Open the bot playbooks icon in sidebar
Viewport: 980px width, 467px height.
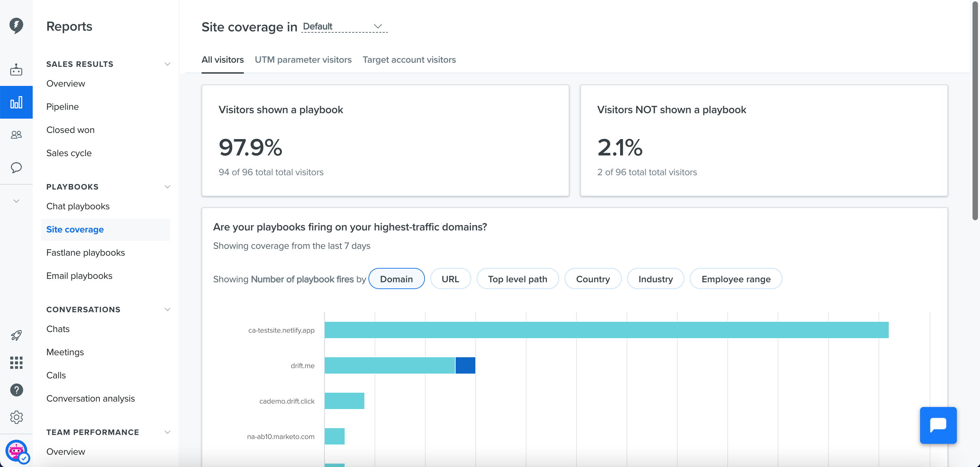(x=16, y=70)
